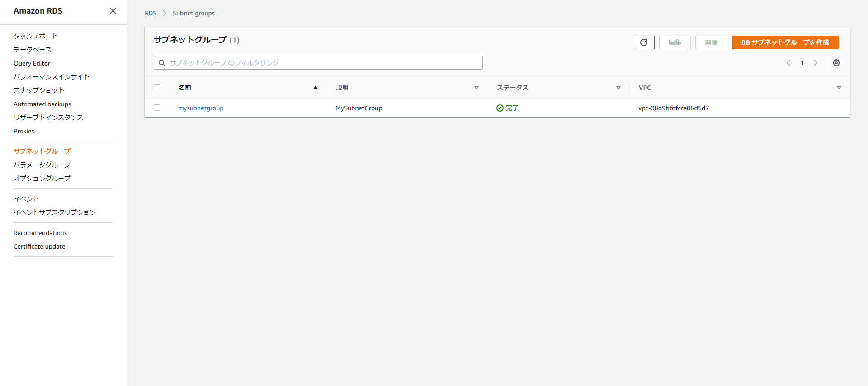This screenshot has width=868, height=386.
Task: Open Recommendations in sidebar
Action: (40, 233)
